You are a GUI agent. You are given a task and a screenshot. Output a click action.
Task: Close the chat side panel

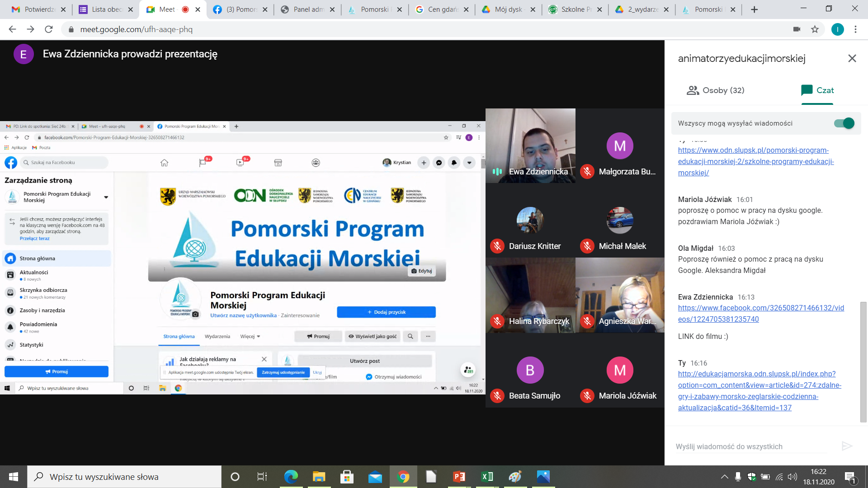tap(852, 58)
